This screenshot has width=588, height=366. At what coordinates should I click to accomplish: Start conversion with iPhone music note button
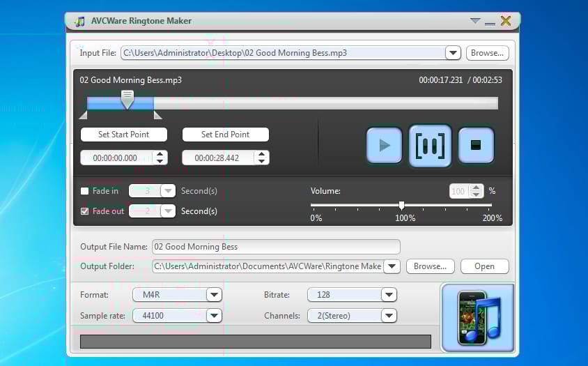click(478, 318)
